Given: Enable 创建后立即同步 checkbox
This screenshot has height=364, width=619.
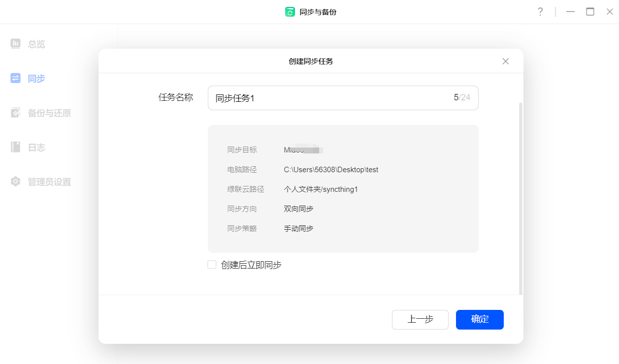Looking at the screenshot, I should coord(212,265).
